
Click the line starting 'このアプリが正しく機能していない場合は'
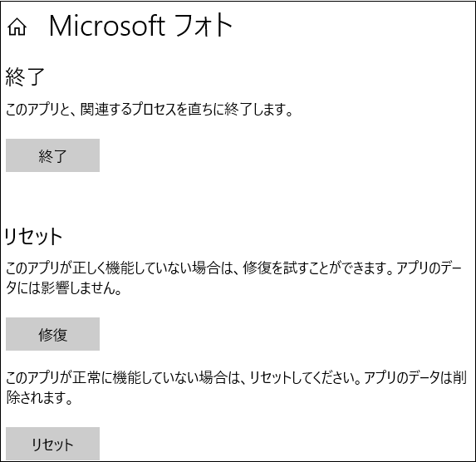click(233, 268)
